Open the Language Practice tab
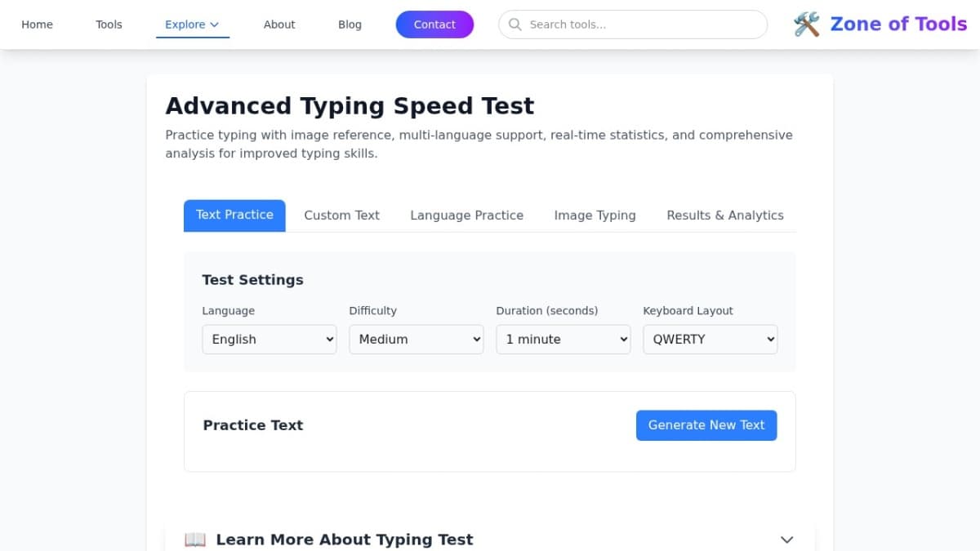 pyautogui.click(x=466, y=215)
